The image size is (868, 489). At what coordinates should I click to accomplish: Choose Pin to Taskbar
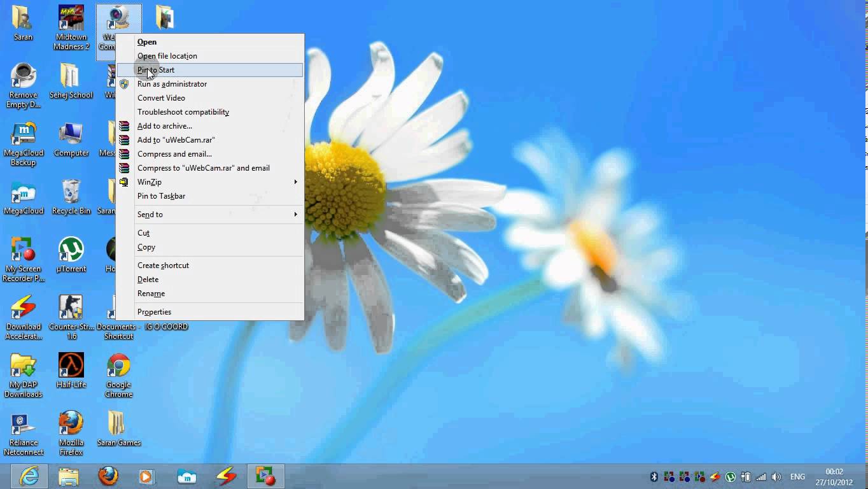click(x=210, y=196)
